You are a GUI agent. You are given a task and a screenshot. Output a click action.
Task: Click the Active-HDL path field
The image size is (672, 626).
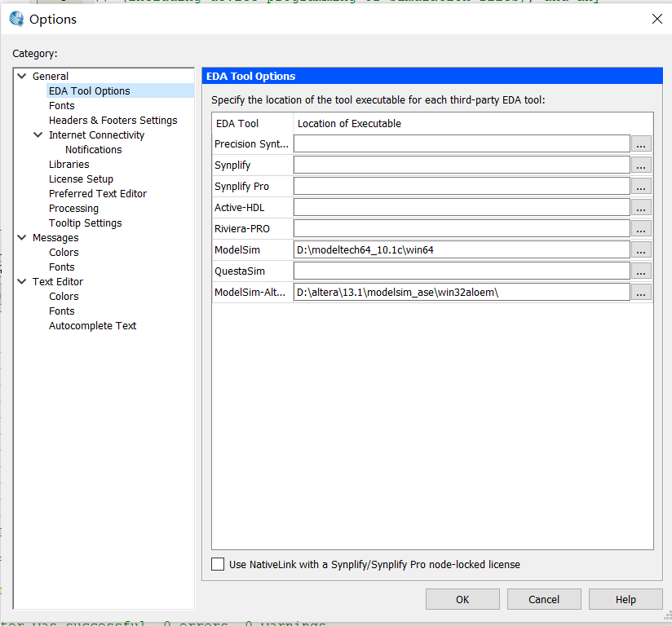462,207
